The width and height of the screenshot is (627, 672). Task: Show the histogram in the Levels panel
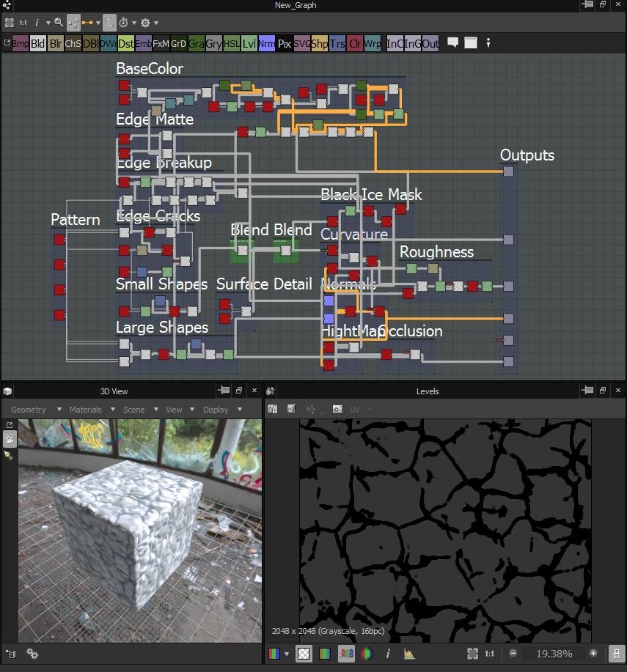pos(408,654)
